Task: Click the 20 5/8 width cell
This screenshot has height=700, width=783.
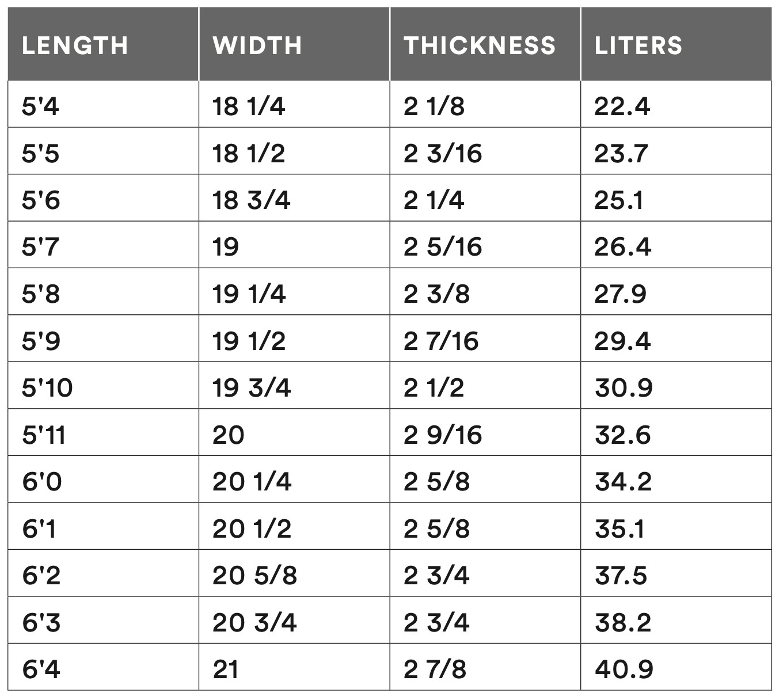Action: point(254,576)
